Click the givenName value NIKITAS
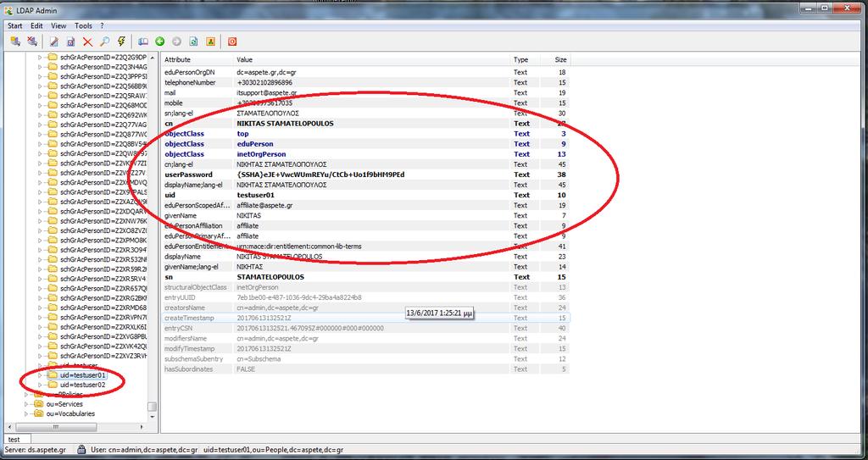868x460 pixels. click(248, 215)
